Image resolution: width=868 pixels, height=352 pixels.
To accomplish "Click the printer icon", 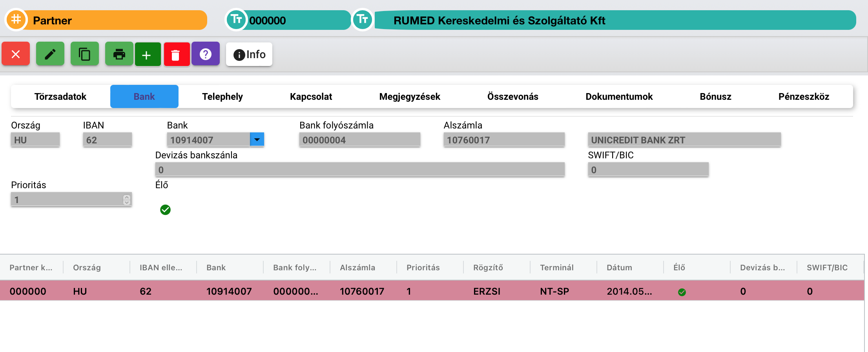I will pos(119,54).
